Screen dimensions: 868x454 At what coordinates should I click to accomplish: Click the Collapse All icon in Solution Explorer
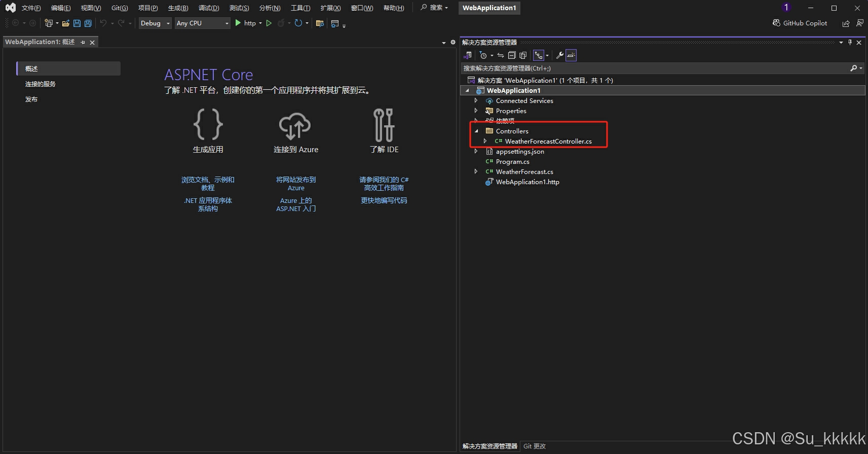512,55
